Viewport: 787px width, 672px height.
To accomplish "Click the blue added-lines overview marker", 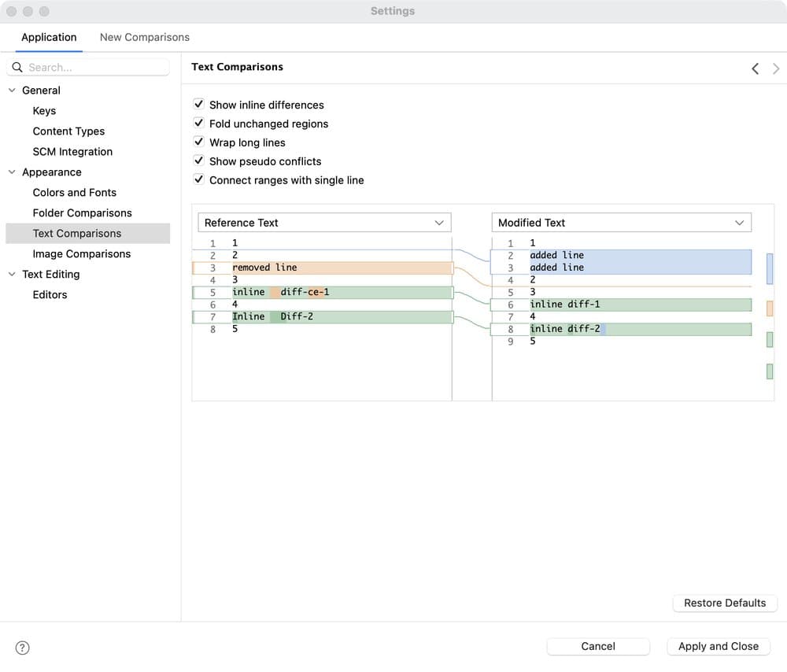I will click(770, 269).
